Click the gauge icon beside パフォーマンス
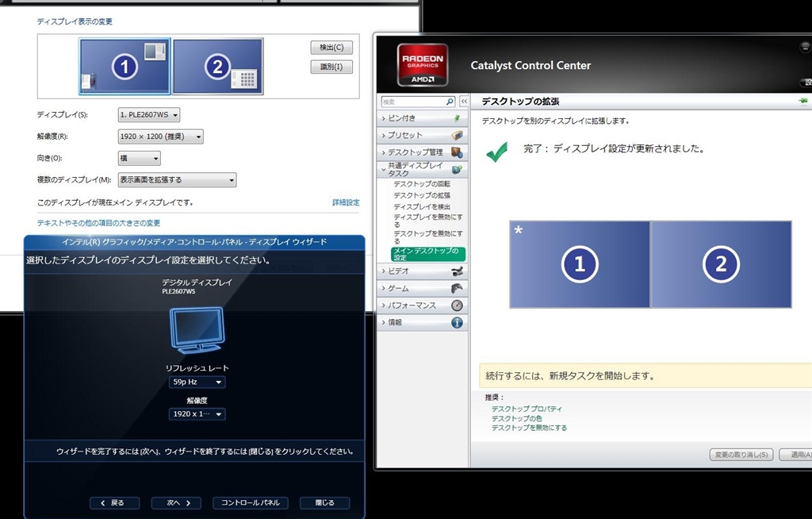The width and height of the screenshot is (812, 519). 457,306
